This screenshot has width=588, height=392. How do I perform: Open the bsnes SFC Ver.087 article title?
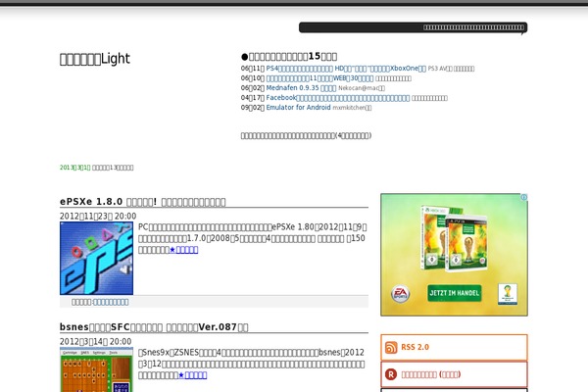click(x=154, y=327)
